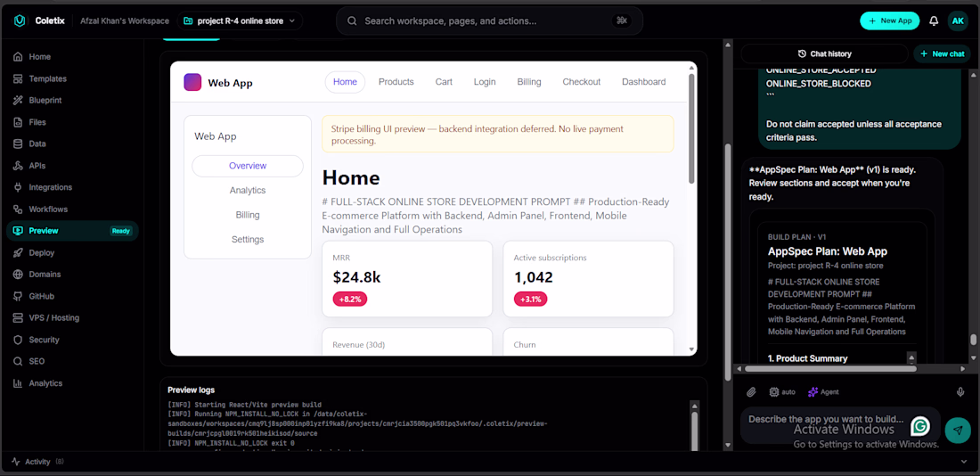Open Data database icon
Screen dimensions: 980x476
pos(18,144)
